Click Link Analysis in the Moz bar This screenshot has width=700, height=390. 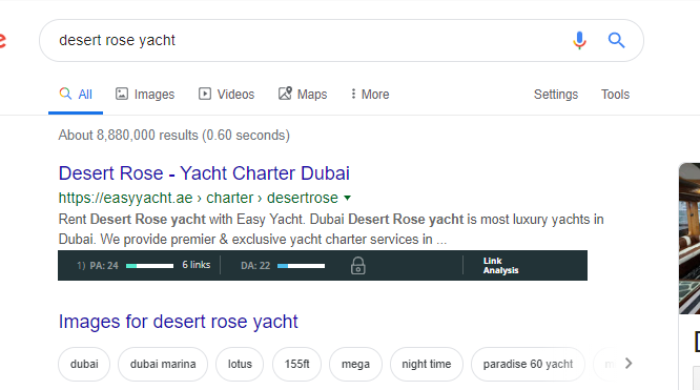point(500,266)
